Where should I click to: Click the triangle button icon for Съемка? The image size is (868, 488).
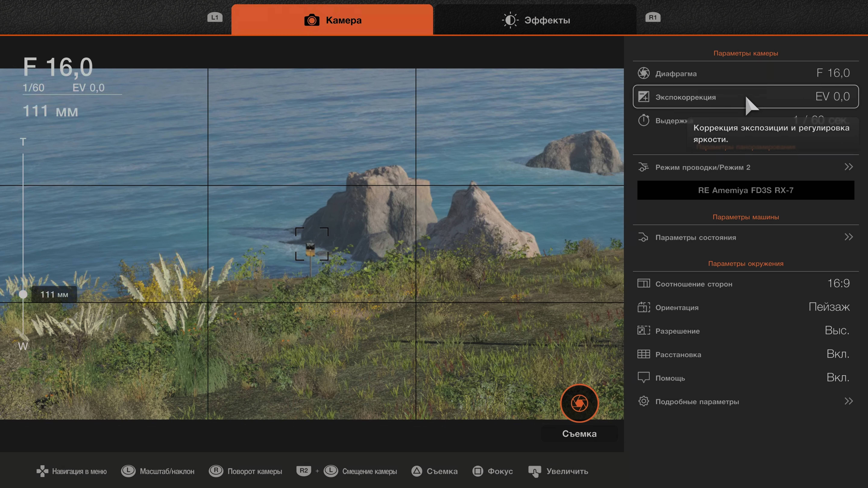[417, 471]
